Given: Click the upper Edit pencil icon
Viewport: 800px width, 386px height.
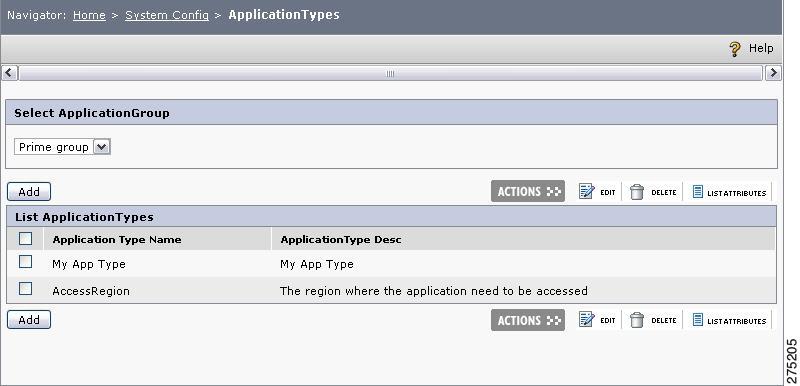Looking at the screenshot, I should pos(587,192).
